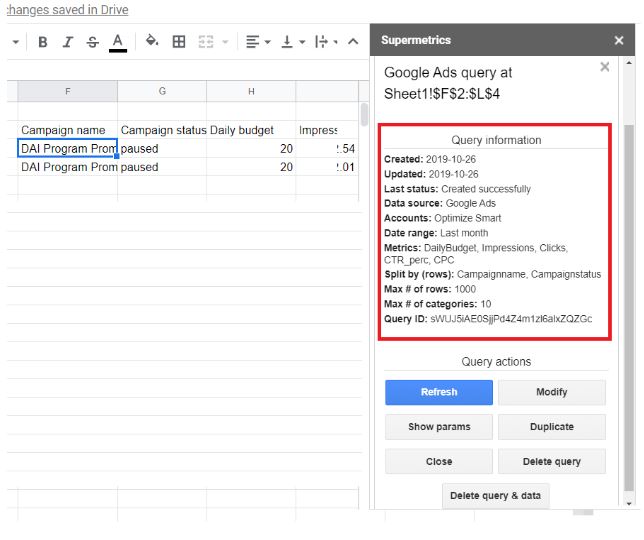Close the Supermetrics sidebar
The image size is (644, 540).
619,40
